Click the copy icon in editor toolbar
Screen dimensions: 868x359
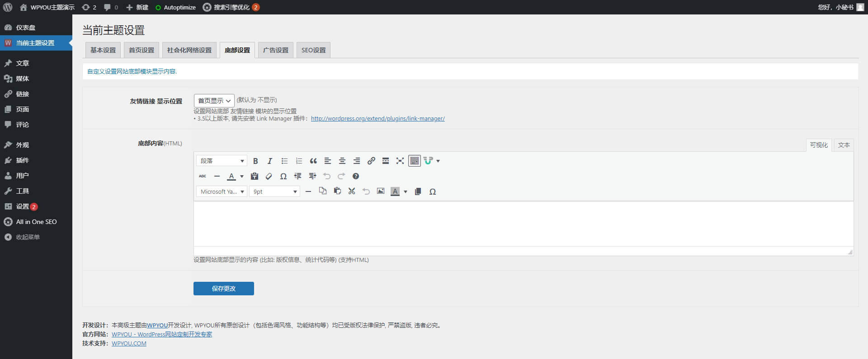pyautogui.click(x=323, y=191)
